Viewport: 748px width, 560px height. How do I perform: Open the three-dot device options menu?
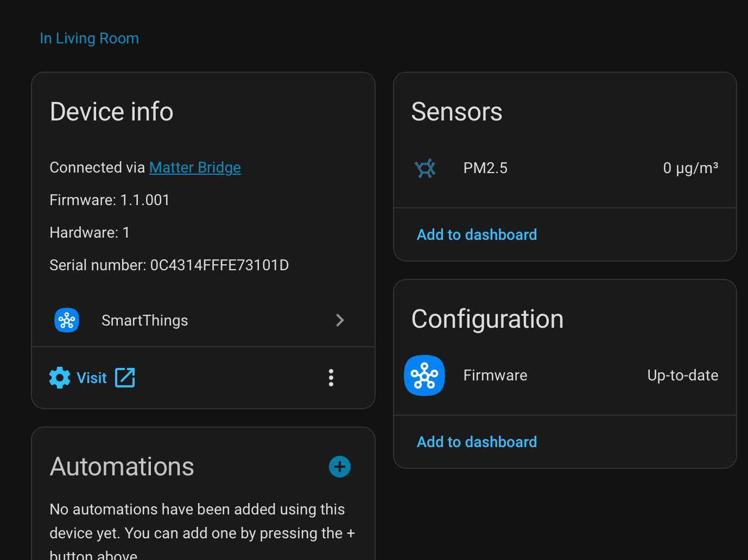click(331, 378)
